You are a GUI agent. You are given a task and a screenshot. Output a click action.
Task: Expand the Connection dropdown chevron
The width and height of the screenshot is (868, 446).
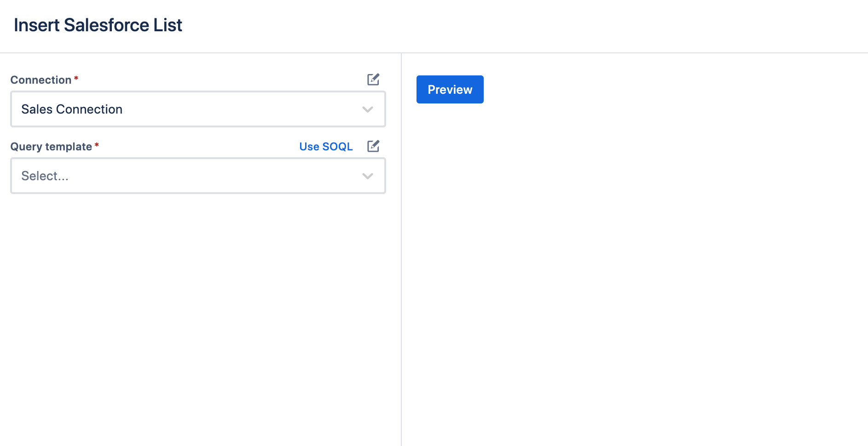(367, 109)
